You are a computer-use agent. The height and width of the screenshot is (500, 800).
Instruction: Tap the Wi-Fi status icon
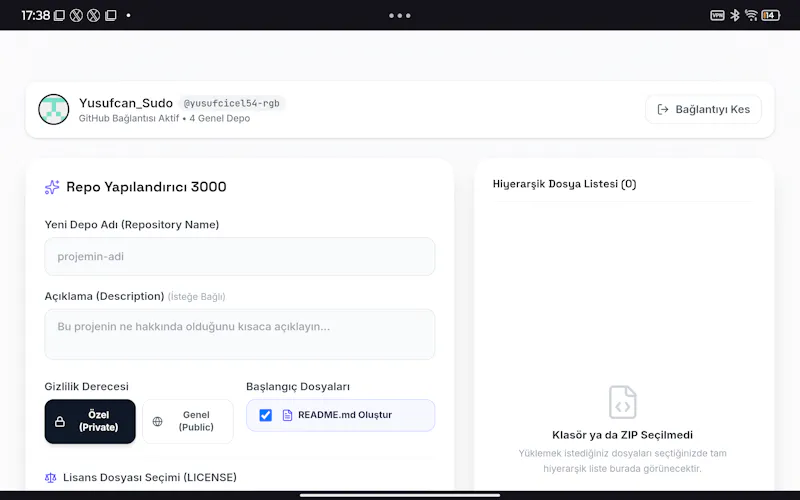[x=751, y=15]
